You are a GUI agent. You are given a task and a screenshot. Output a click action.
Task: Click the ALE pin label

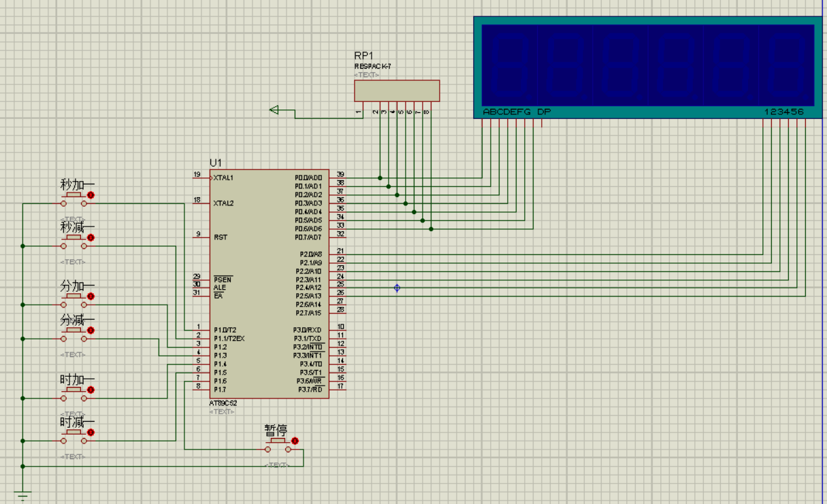(219, 288)
